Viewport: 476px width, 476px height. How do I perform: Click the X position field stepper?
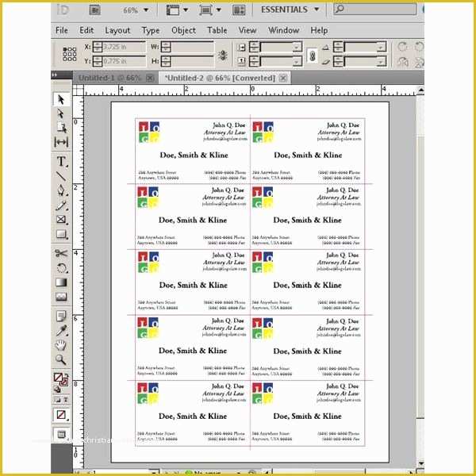[98, 47]
